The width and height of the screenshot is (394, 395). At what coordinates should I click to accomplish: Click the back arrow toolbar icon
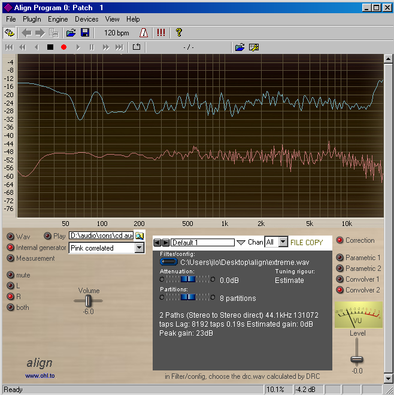tap(26, 33)
